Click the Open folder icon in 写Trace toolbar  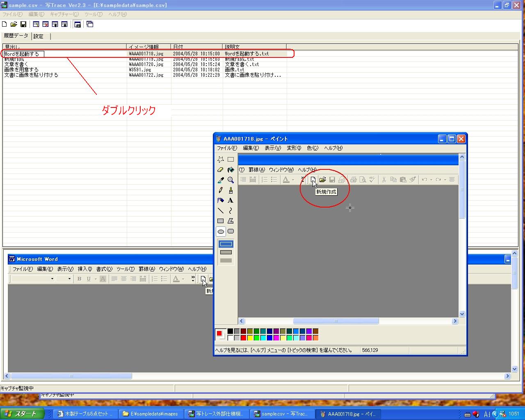[x=14, y=24]
